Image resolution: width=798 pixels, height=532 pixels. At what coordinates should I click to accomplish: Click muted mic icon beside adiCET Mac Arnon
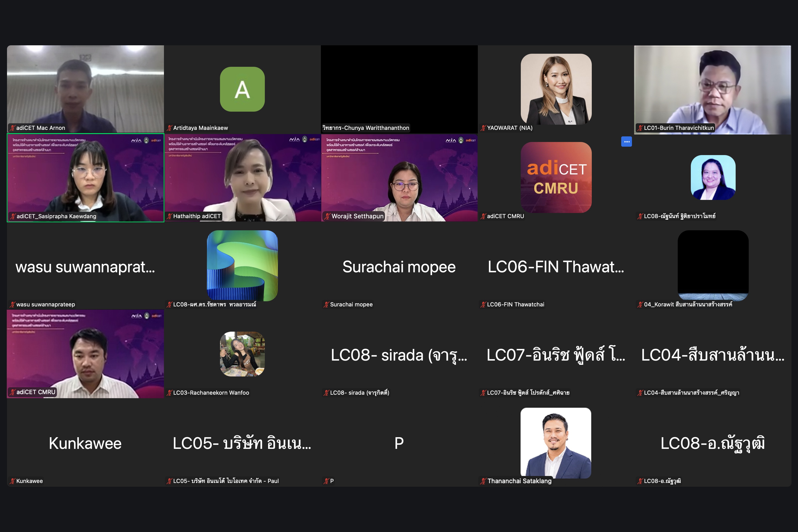coord(13,128)
